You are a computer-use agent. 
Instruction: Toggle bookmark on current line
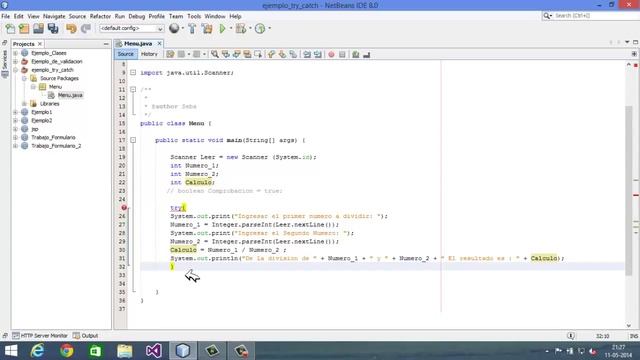coord(293,54)
